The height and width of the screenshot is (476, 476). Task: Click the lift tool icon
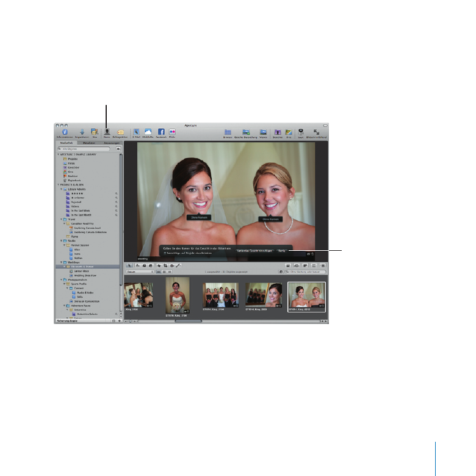[x=144, y=265]
